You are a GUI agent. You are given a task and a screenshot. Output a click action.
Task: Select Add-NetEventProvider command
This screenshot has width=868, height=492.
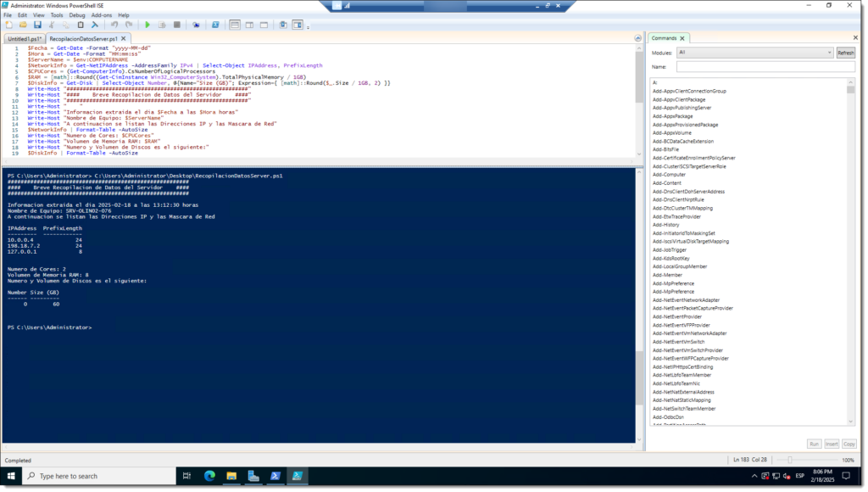(x=677, y=317)
